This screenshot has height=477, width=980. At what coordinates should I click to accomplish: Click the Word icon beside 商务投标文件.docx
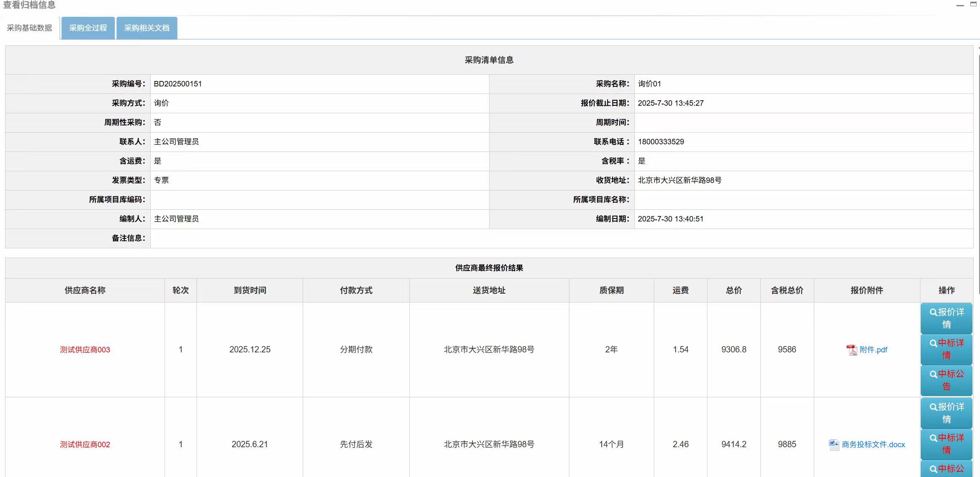click(835, 444)
